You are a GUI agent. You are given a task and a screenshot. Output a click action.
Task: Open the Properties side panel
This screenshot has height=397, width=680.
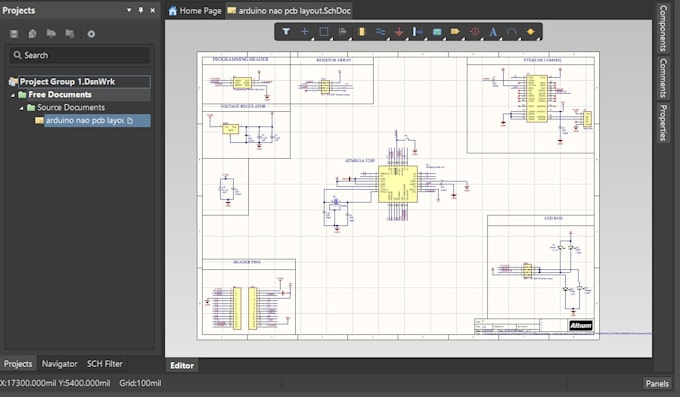click(664, 122)
